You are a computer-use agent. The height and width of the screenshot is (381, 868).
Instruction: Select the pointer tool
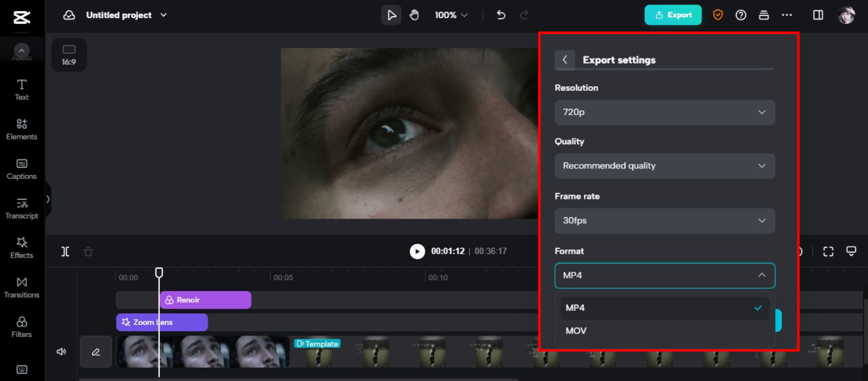coord(391,15)
